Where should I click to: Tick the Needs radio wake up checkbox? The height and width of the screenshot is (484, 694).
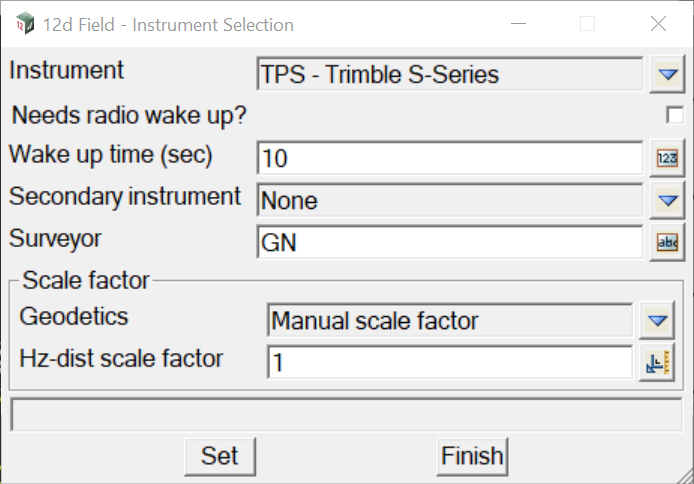[x=675, y=115]
